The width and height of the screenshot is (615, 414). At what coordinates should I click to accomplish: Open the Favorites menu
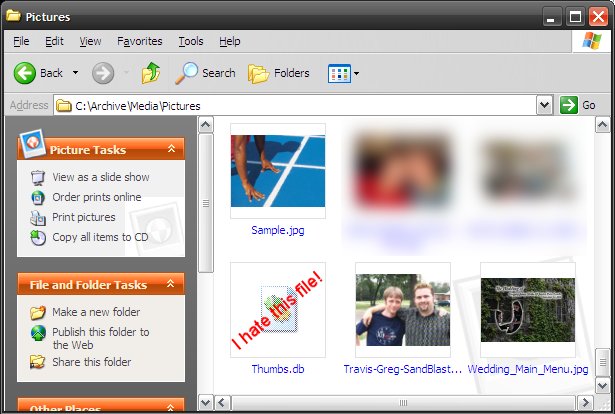click(x=139, y=41)
